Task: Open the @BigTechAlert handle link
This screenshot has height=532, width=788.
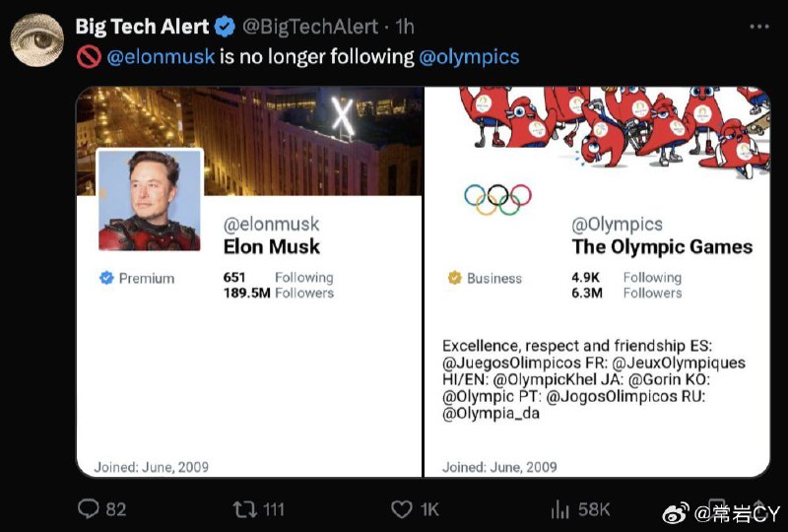Action: click(x=310, y=27)
